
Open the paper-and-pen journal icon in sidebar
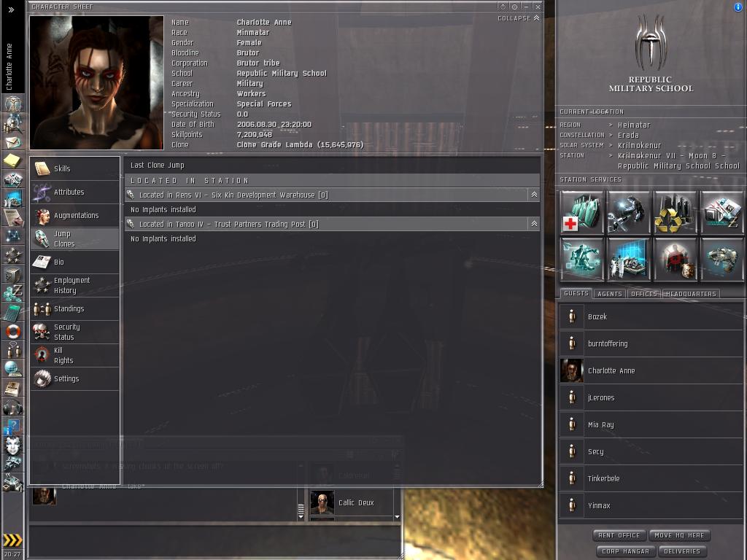click(13, 217)
